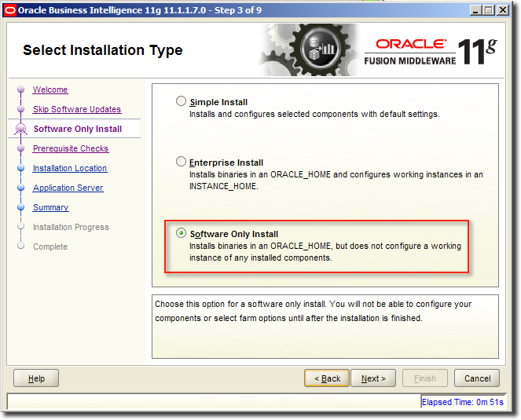Click the Elapsed Time status text
The height and width of the screenshot is (420, 521).
point(463,402)
